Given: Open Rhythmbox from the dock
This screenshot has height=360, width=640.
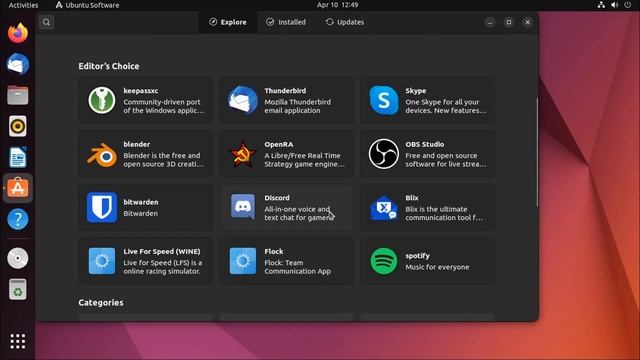Looking at the screenshot, I should click(18, 126).
